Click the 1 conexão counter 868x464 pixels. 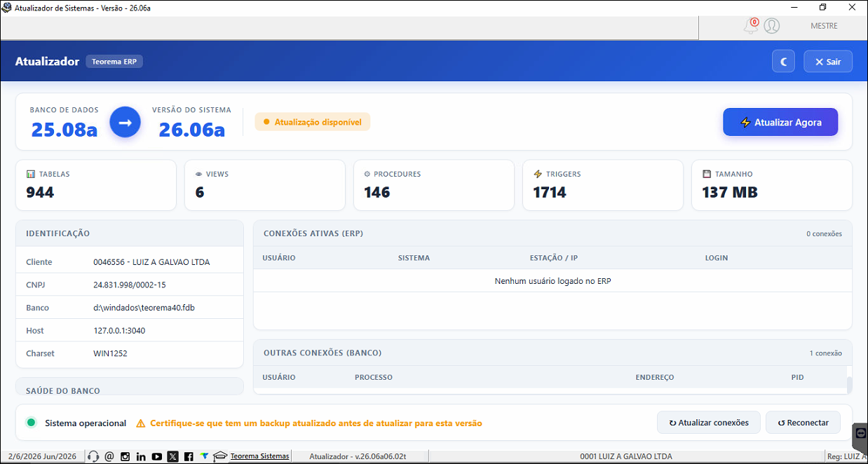click(825, 353)
